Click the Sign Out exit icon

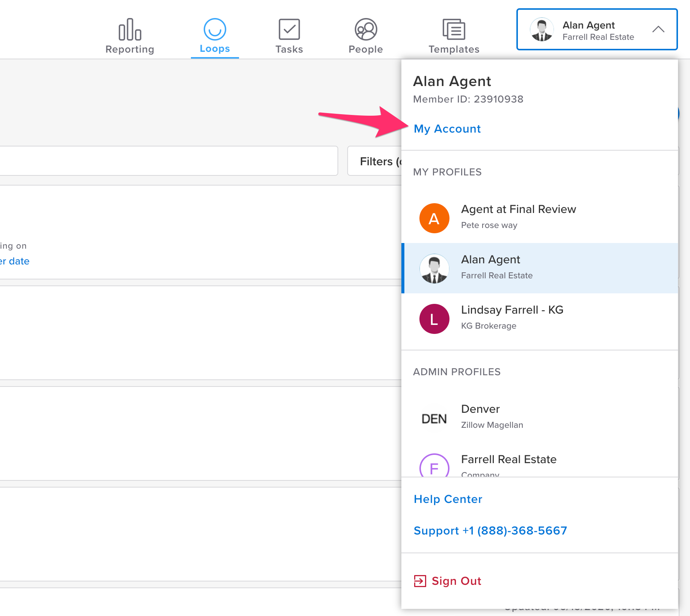tap(421, 581)
